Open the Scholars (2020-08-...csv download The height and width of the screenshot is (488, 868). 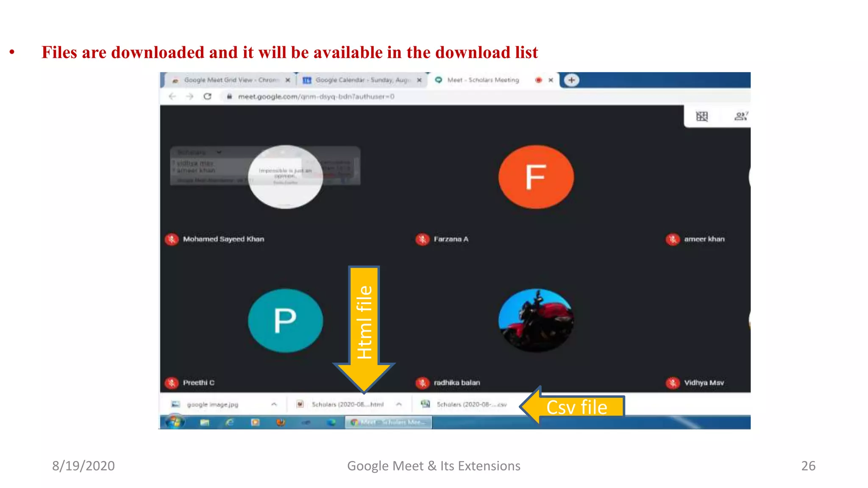coord(472,405)
